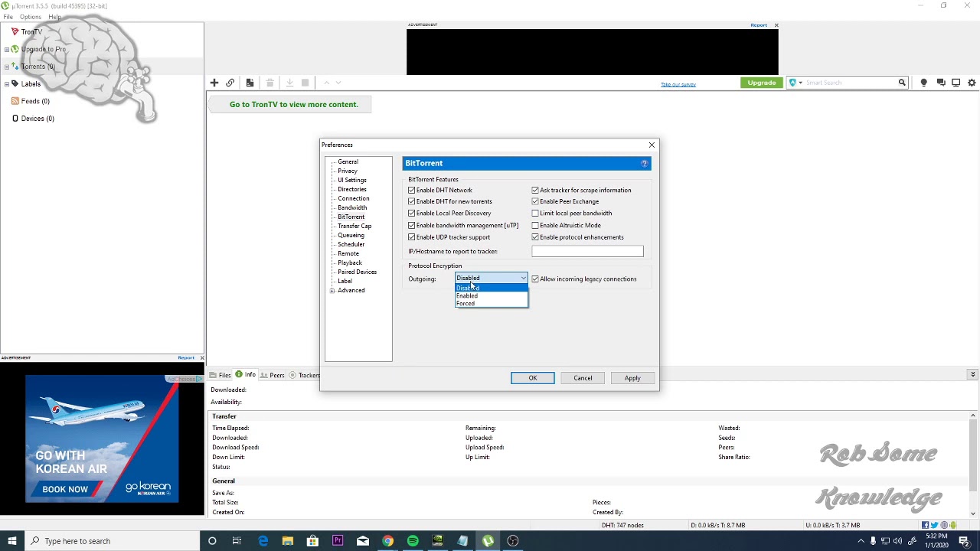
Task: Select General in preferences tree
Action: (348, 161)
